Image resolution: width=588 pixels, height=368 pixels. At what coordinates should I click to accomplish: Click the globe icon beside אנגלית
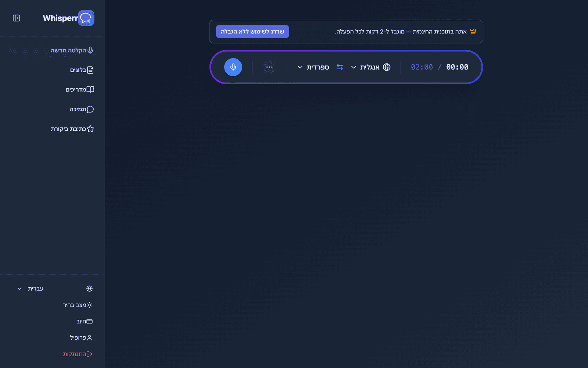coord(387,67)
